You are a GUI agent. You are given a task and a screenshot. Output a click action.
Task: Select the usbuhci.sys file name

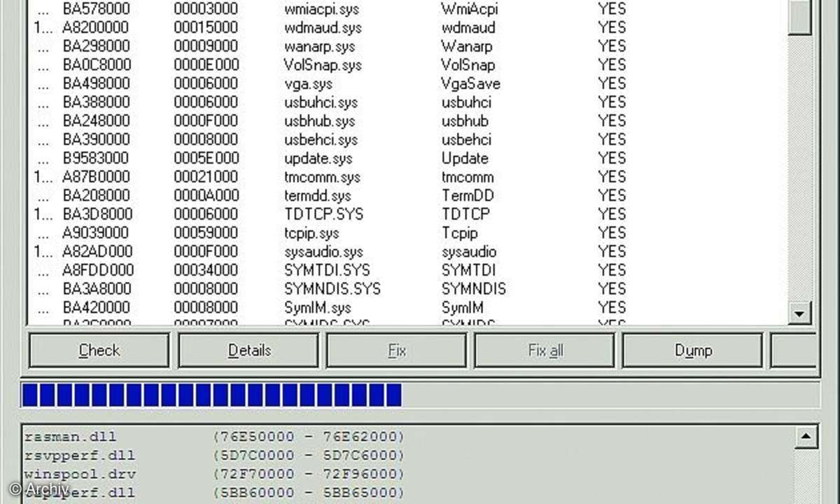click(321, 102)
